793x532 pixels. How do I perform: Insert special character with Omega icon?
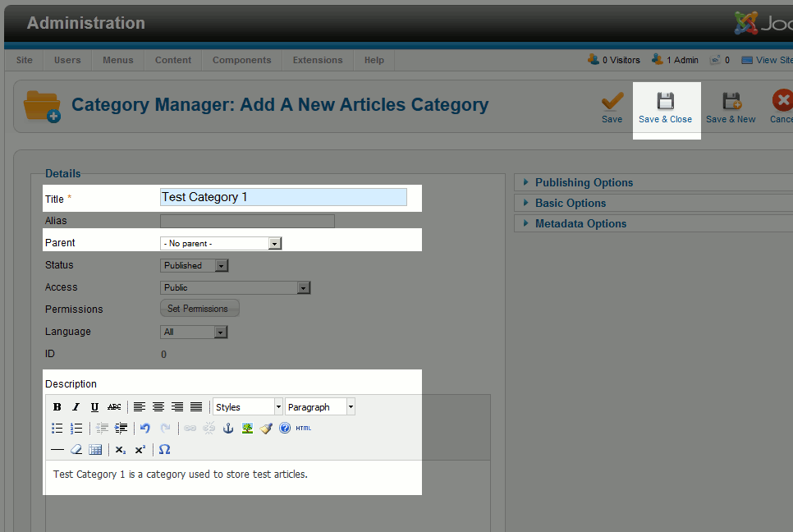point(164,450)
